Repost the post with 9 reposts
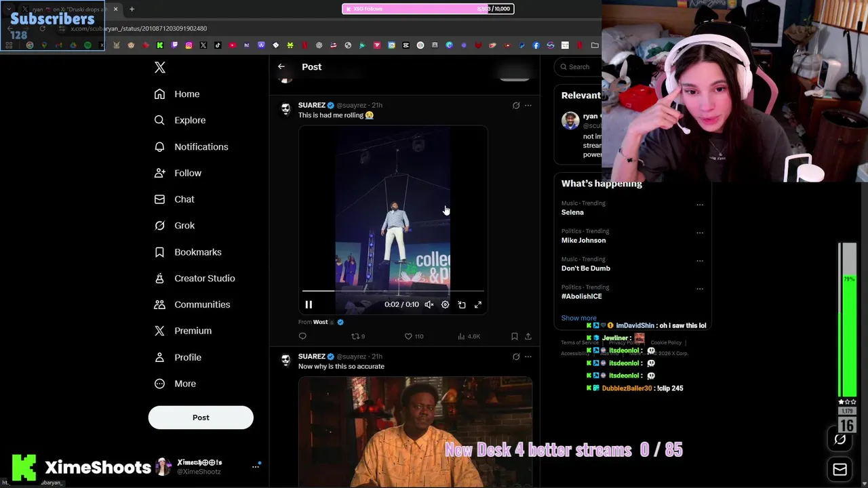Image resolution: width=868 pixels, height=488 pixels. 357,336
